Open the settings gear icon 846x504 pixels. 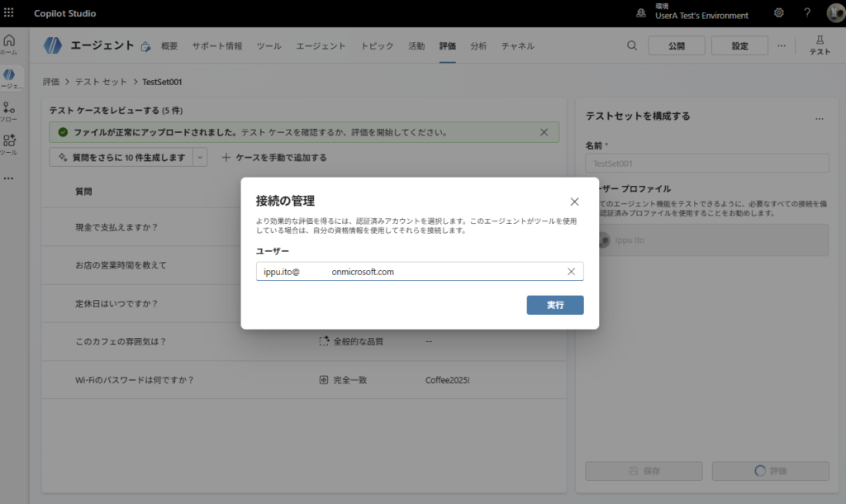[x=779, y=13]
